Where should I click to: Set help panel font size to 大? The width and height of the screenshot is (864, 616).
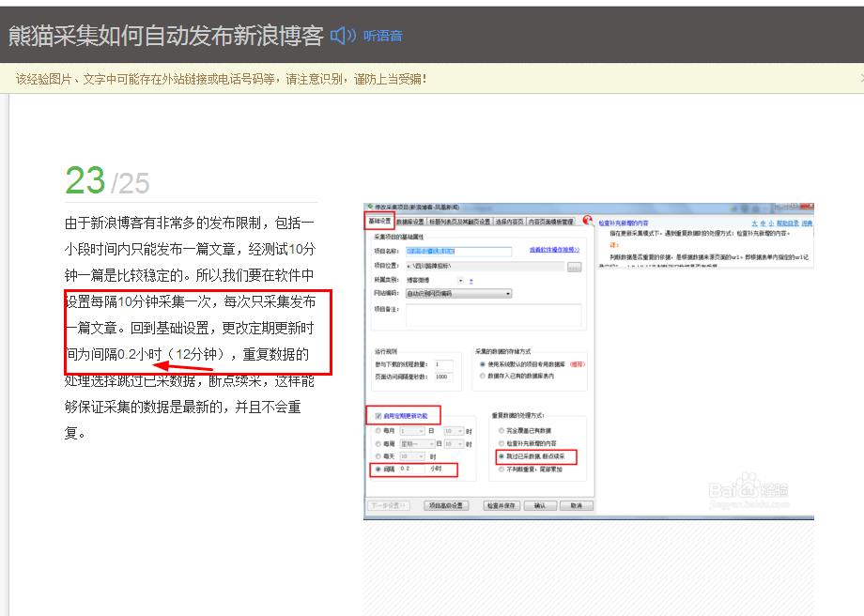754,223
